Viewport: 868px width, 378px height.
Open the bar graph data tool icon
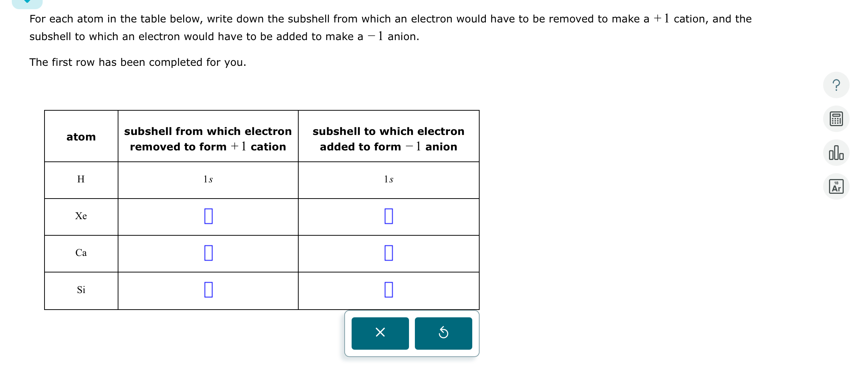click(x=836, y=152)
